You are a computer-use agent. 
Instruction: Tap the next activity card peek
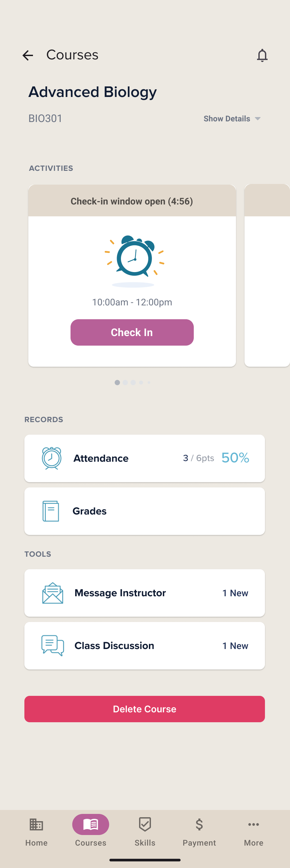point(267,275)
